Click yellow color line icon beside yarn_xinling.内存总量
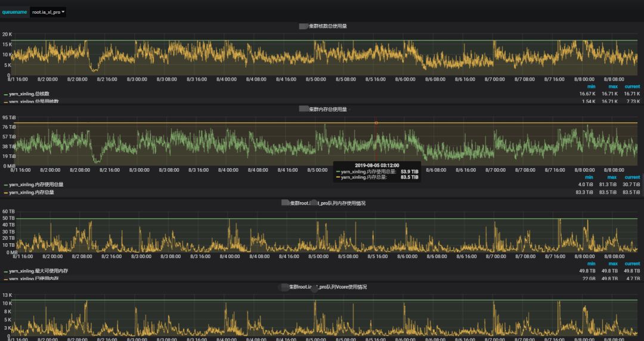The image size is (644, 341). click(x=6, y=193)
